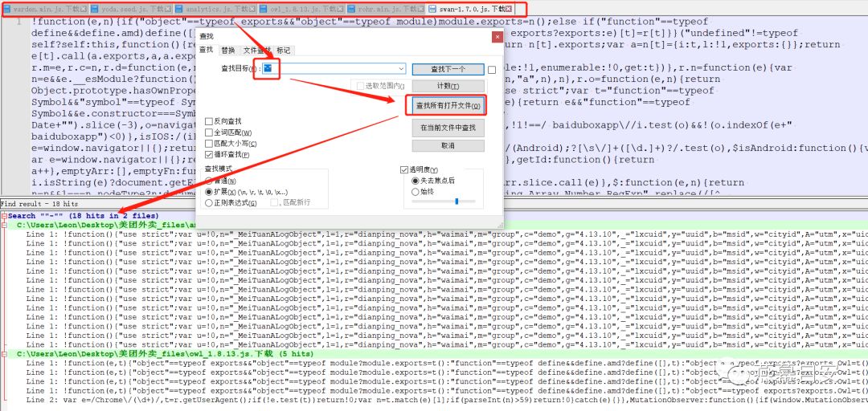Click the 在当前文件中查找 button
This screenshot has height=411, width=868.
tap(448, 128)
